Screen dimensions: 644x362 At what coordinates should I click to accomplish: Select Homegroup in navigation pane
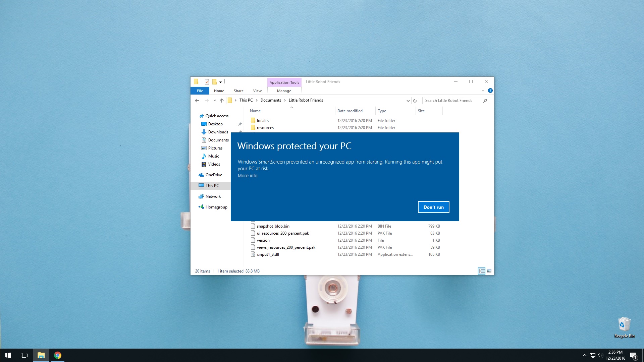pyautogui.click(x=213, y=207)
